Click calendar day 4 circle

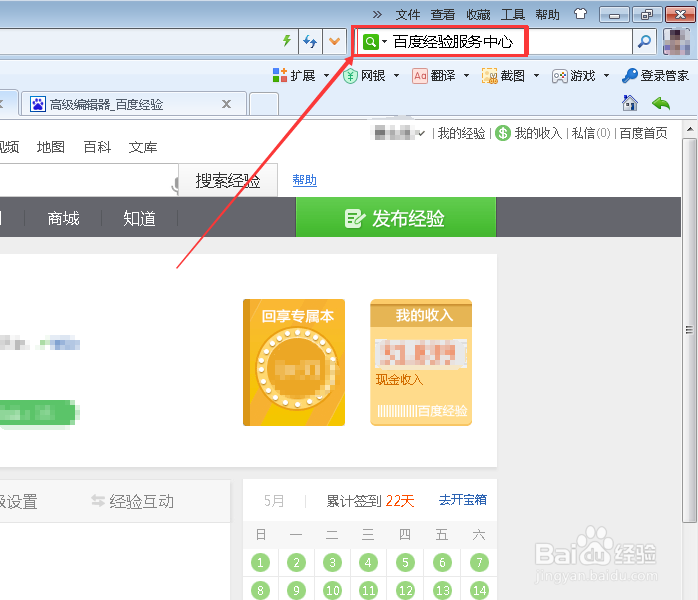pos(368,563)
